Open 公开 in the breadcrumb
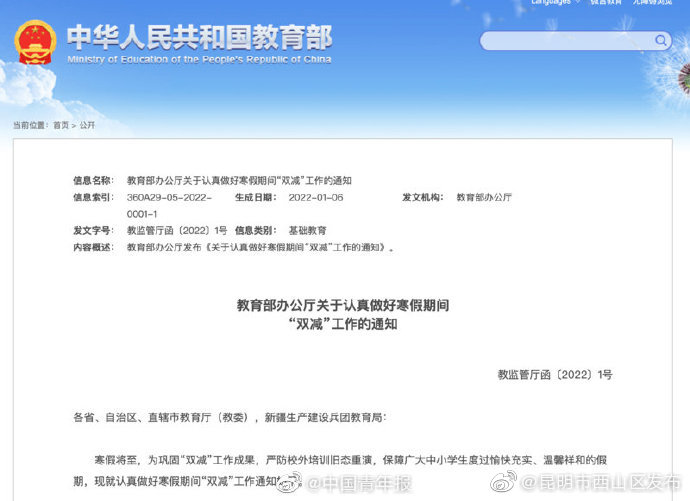The height and width of the screenshot is (501, 690). [x=87, y=125]
